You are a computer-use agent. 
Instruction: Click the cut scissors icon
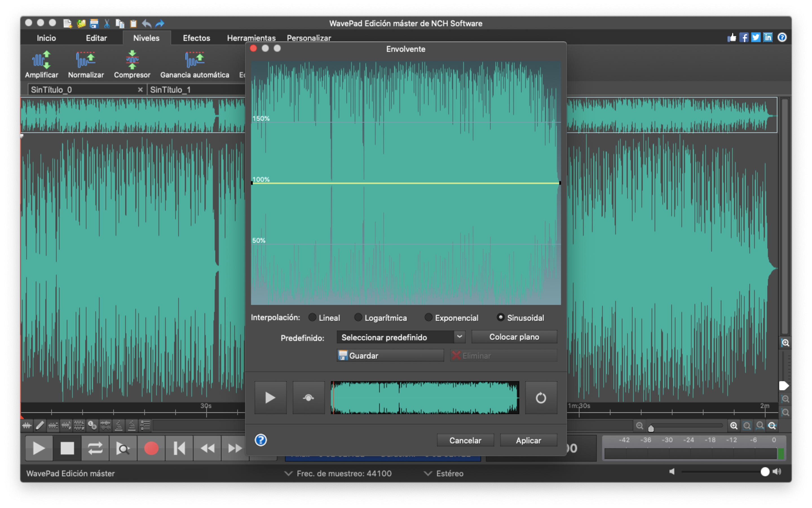tap(107, 23)
